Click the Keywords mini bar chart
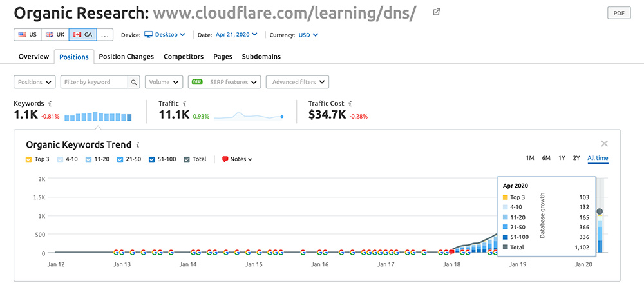 [x=98, y=117]
